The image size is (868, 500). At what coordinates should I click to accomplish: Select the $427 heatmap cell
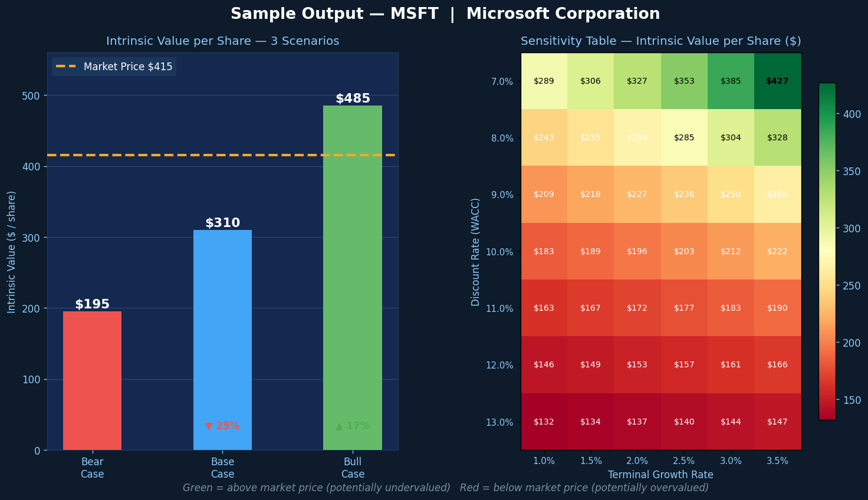[x=777, y=81]
